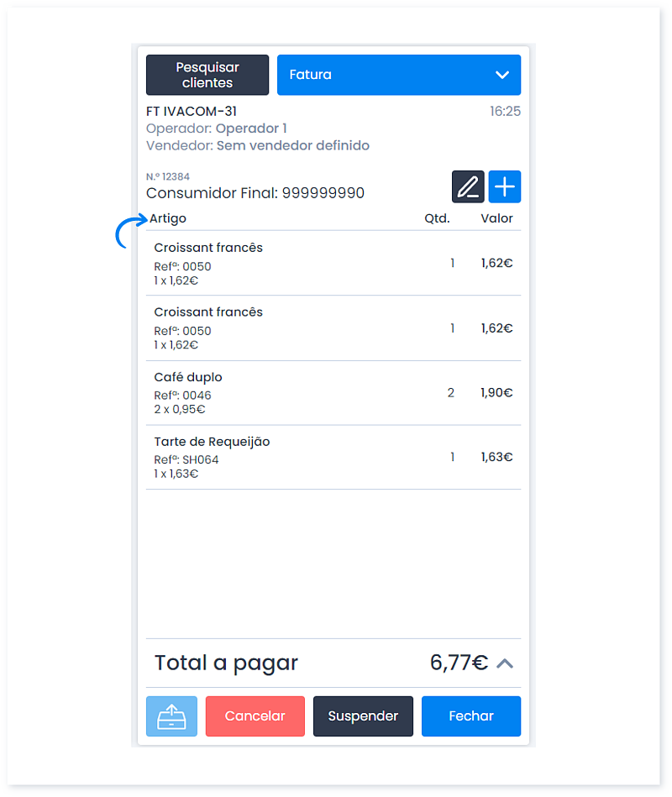Viewport: 672px width, 797px height.
Task: Close the sale with Fechar button
Action: pyautogui.click(x=471, y=716)
